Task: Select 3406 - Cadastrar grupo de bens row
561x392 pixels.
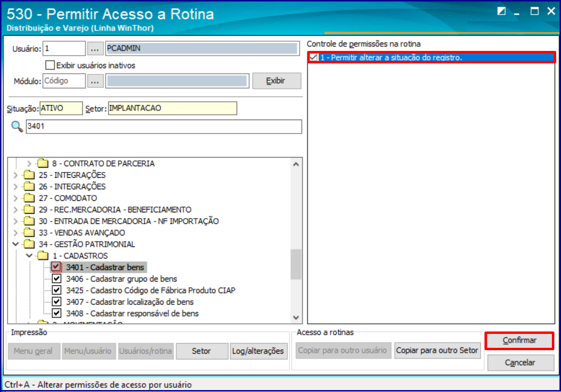Action: [122, 279]
